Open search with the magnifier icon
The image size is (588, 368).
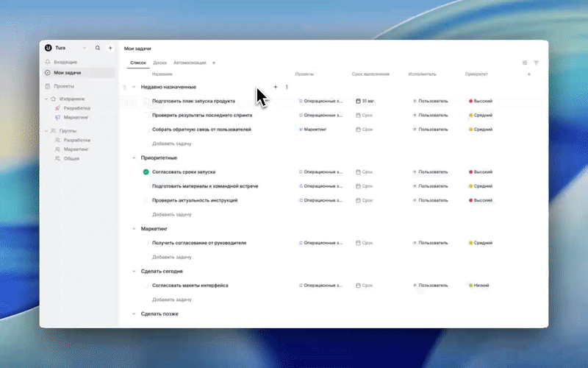tap(98, 48)
